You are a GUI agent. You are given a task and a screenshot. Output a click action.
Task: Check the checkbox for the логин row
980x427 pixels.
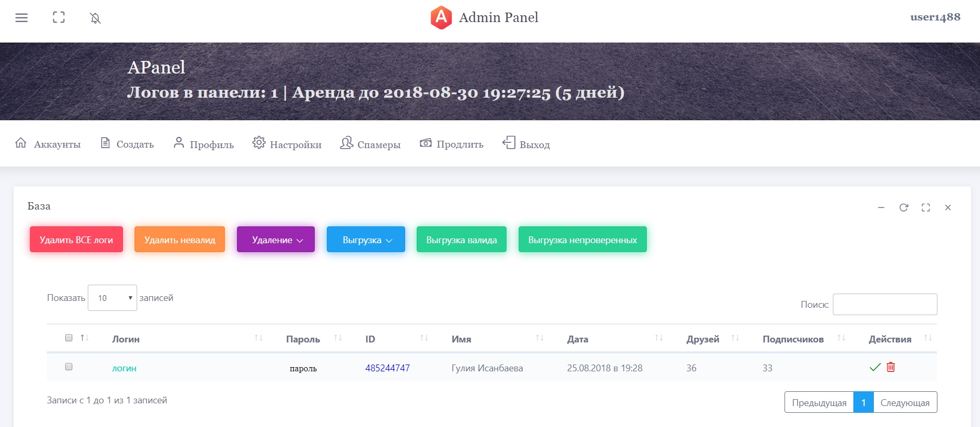coord(69,367)
